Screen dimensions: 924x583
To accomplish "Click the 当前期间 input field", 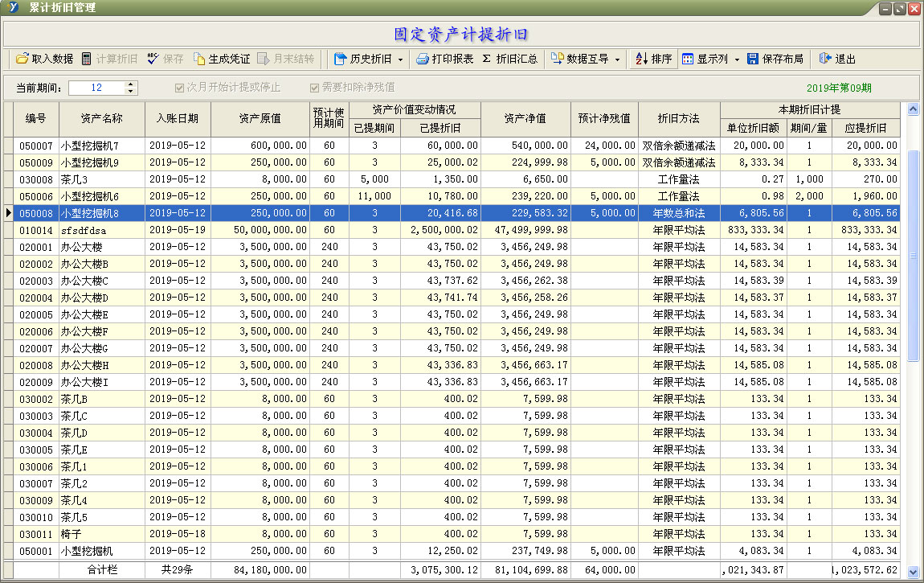I will 97,88.
